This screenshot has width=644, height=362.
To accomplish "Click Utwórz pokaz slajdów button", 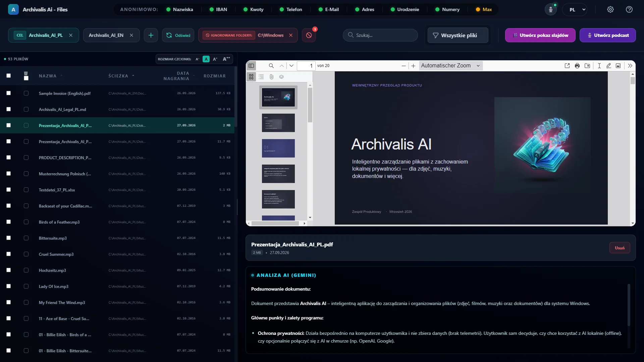I will tap(540, 35).
